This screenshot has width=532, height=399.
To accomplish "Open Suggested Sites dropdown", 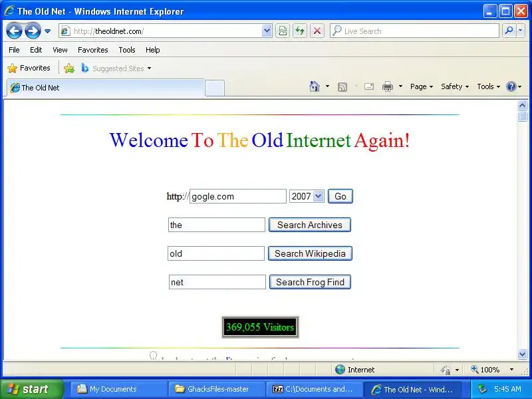I will (116, 68).
